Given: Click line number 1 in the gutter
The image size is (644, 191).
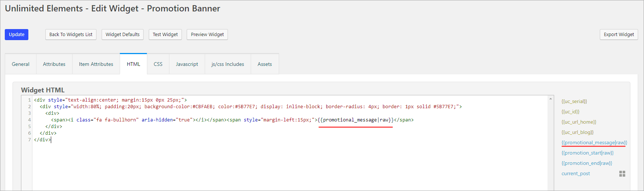Looking at the screenshot, I should [29, 100].
